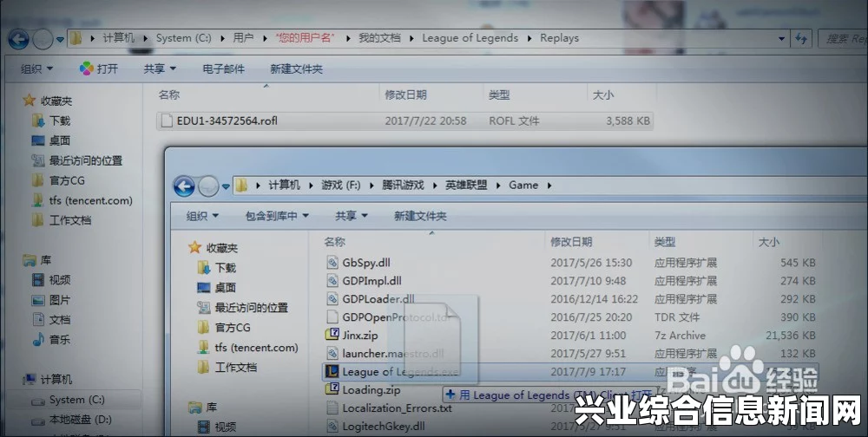Click League of Legends breadcrumb in address bar
The width and height of the screenshot is (868, 437).
tap(470, 38)
